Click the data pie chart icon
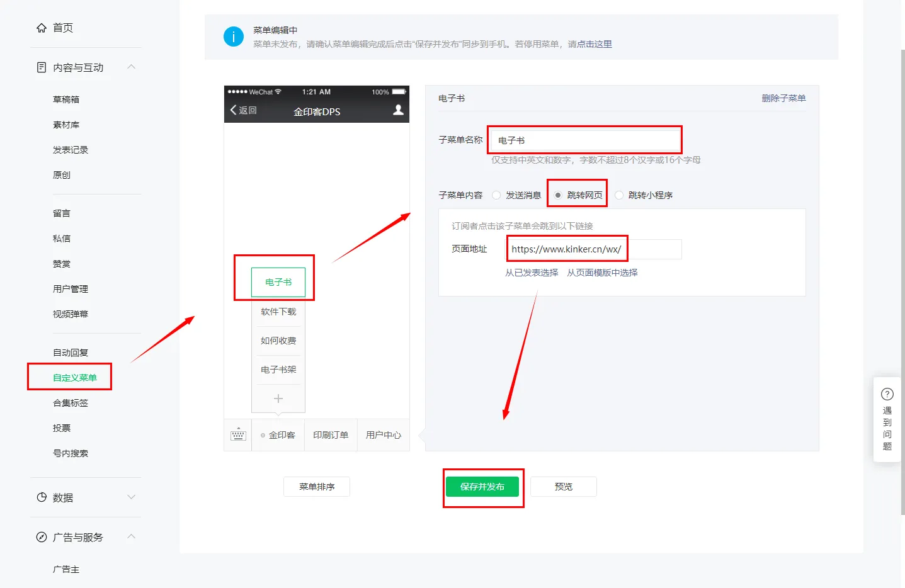This screenshot has width=905, height=588. 42,497
